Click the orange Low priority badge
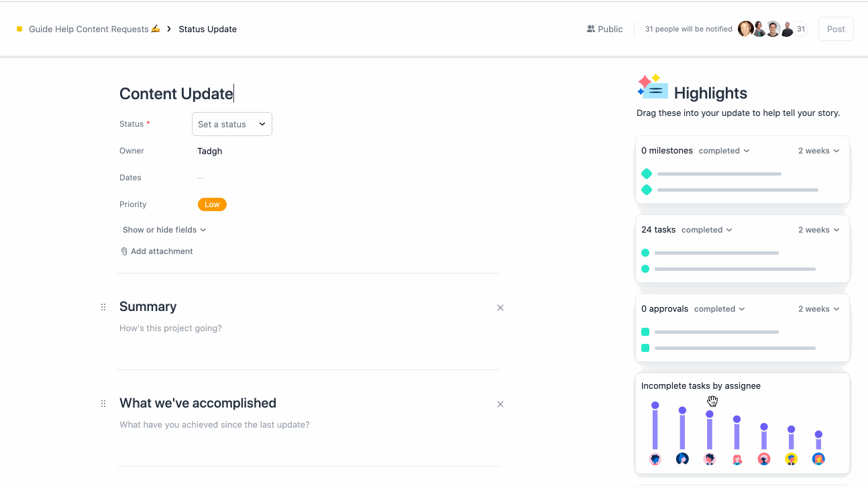Image resolution: width=868 pixels, height=488 pixels. pyautogui.click(x=212, y=204)
